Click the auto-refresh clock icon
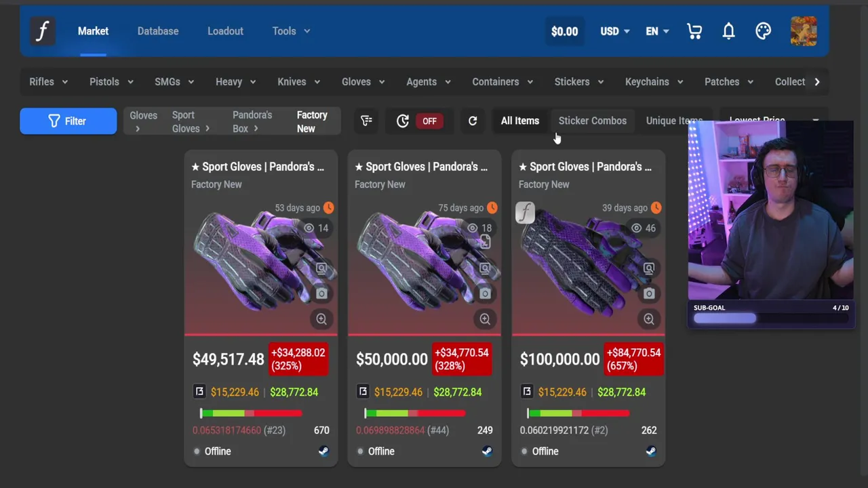This screenshot has height=488, width=868. pyautogui.click(x=402, y=121)
